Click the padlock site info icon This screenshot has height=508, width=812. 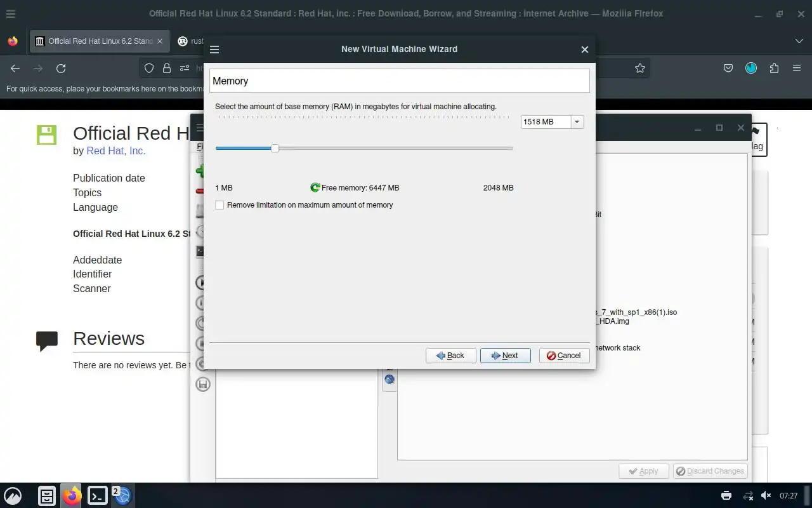pyautogui.click(x=167, y=68)
